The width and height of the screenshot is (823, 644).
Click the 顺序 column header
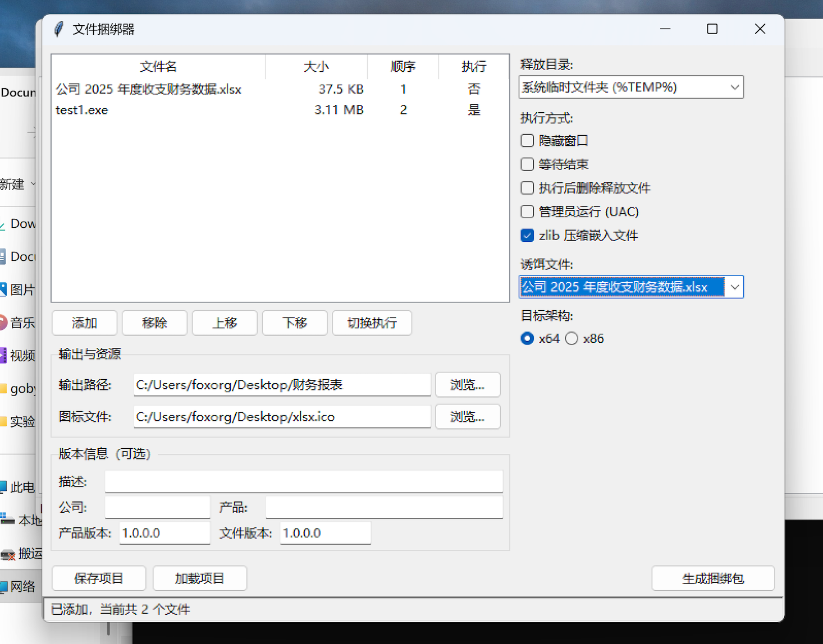403,66
